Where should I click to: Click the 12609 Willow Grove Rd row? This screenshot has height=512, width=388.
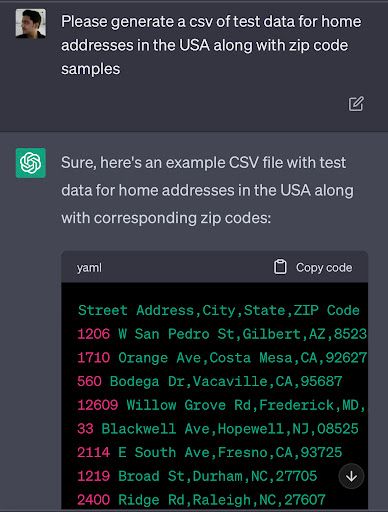coord(222,405)
